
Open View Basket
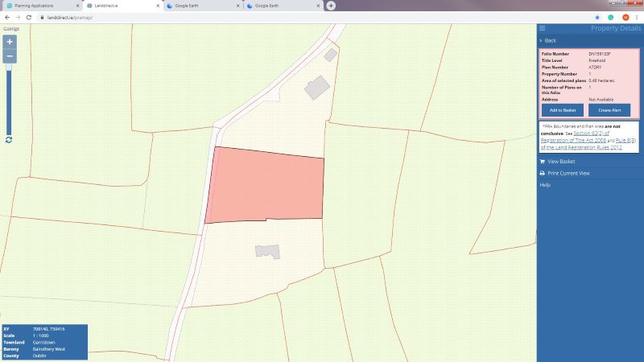[x=561, y=162]
